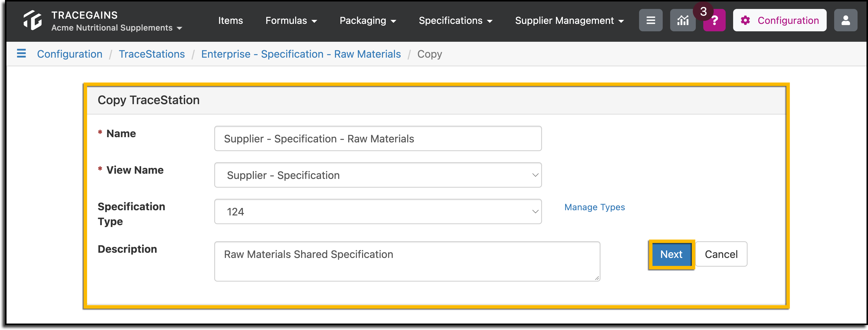Expand the Formulas menu
Image resolution: width=868 pixels, height=330 pixels.
pos(291,21)
